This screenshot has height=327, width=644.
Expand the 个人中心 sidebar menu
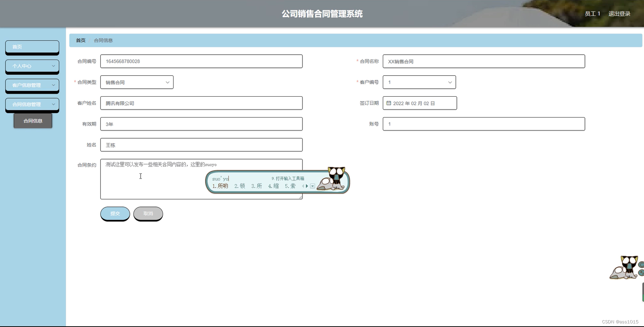pos(32,66)
